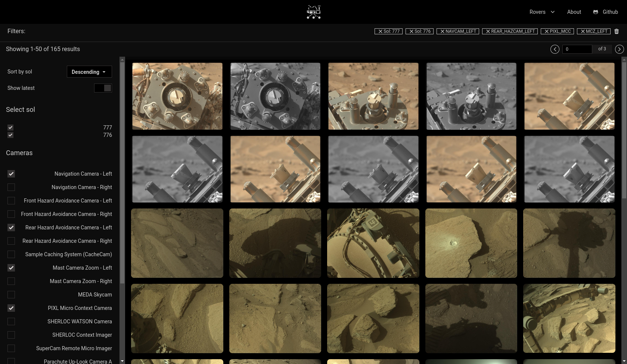Remove the Sol: 776 filter chip

pos(419,31)
